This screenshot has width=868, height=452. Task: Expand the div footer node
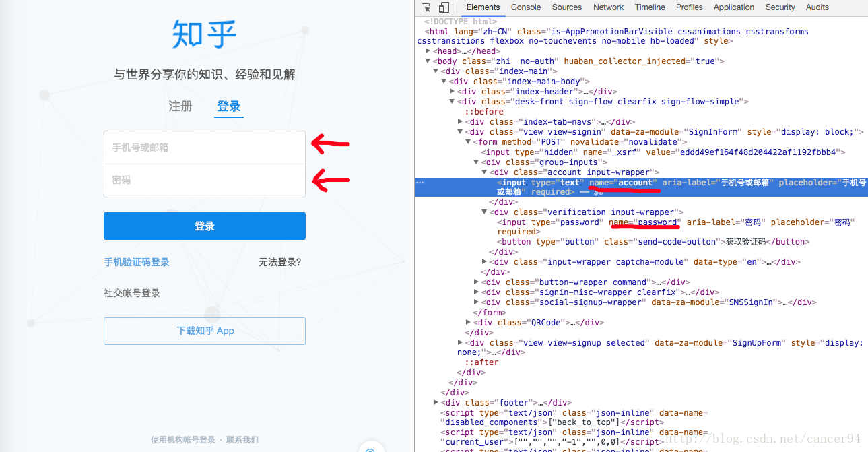tap(436, 403)
